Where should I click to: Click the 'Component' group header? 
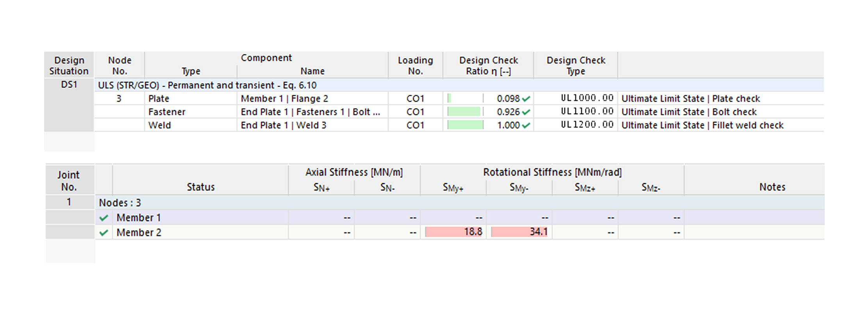coord(266,58)
